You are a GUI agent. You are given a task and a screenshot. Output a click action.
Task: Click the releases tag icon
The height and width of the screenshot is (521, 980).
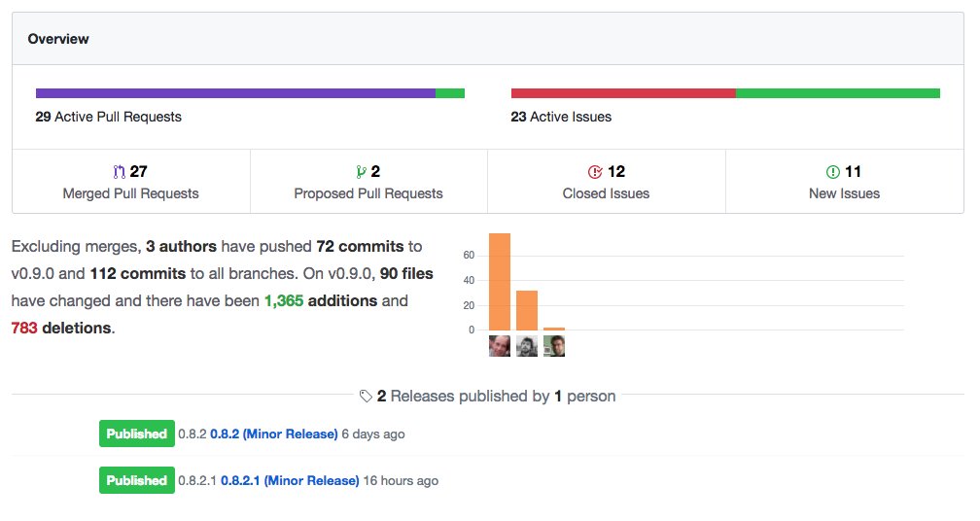(x=366, y=396)
